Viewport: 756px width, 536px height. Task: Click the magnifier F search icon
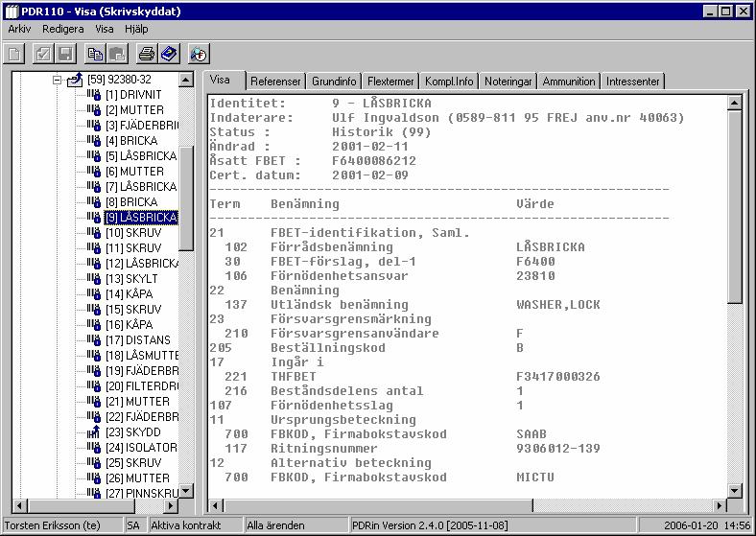[199, 54]
